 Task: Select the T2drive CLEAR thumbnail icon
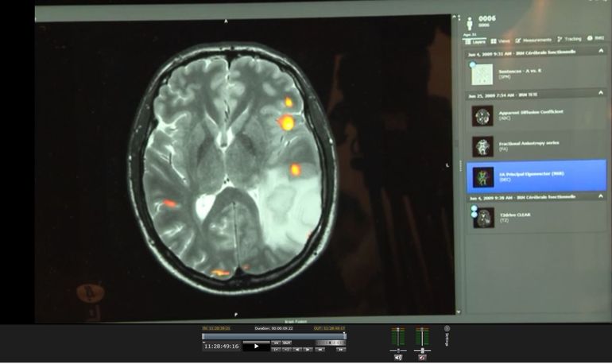[x=483, y=217]
